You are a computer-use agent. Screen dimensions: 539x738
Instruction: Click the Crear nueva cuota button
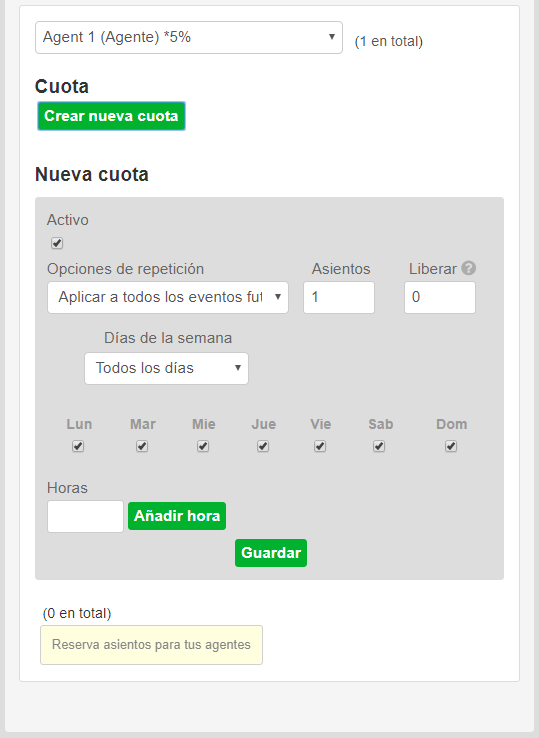tap(112, 116)
